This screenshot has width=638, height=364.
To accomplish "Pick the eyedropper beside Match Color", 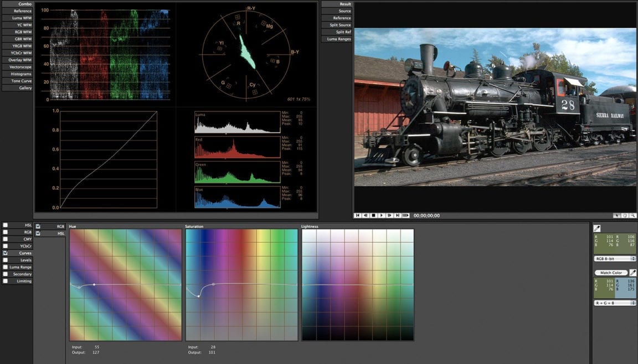I will coord(632,273).
